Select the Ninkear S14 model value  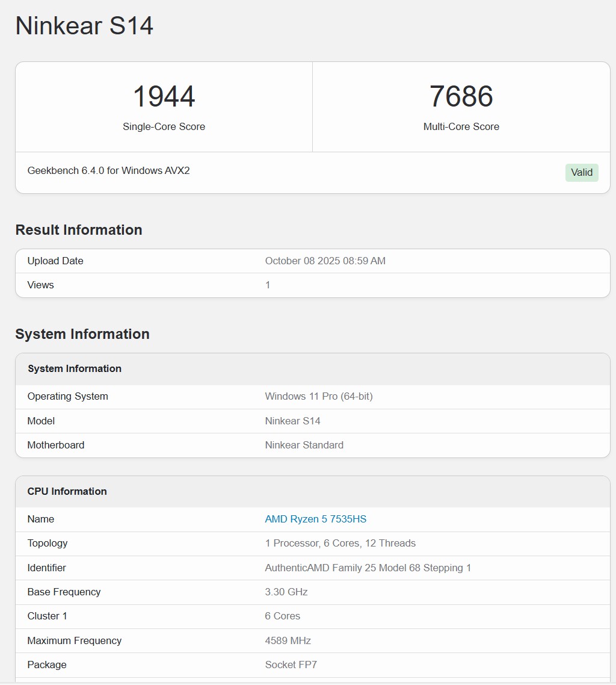(x=292, y=421)
